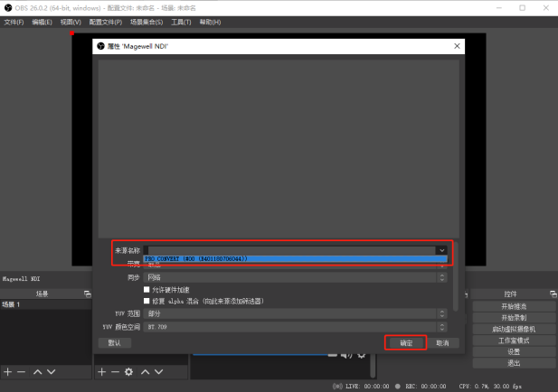Click OBS logo in properties dialog title

click(x=100, y=46)
